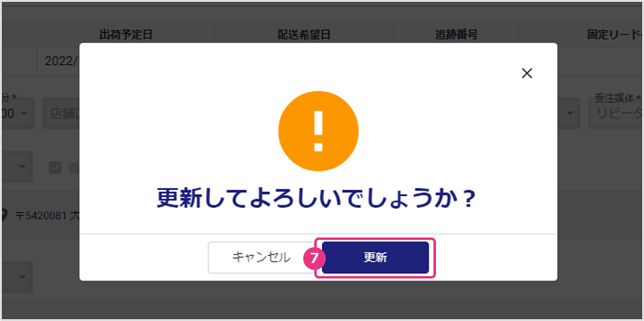Click the location pin icon beside the postal code

coord(4,215)
